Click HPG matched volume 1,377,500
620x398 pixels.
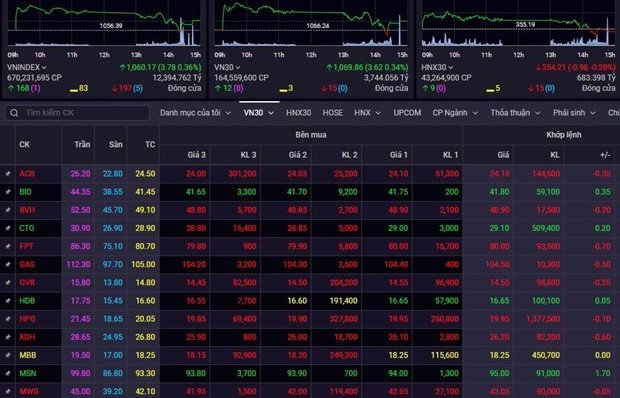543,319
